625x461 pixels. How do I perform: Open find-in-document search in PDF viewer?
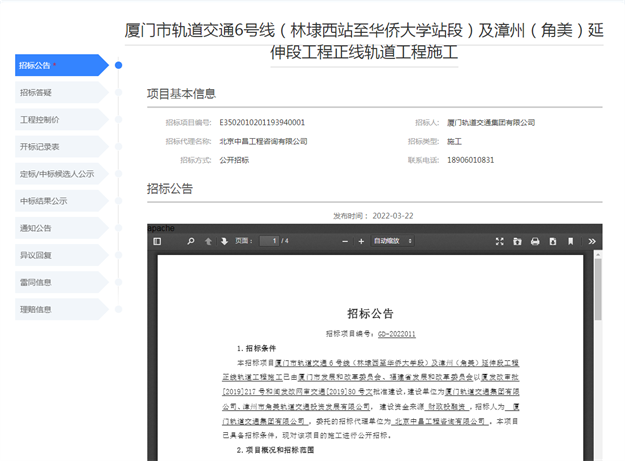pos(191,241)
